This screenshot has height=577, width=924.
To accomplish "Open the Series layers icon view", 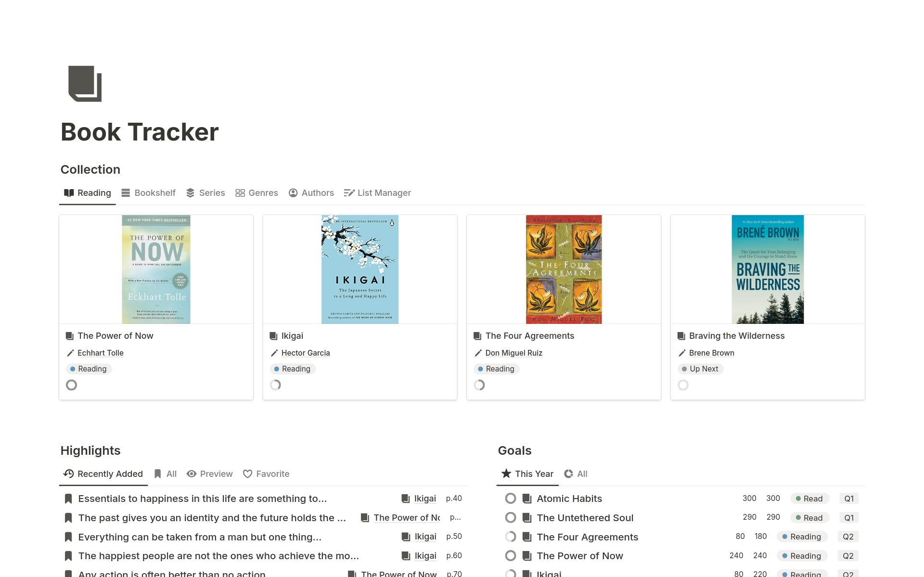I will pos(190,192).
